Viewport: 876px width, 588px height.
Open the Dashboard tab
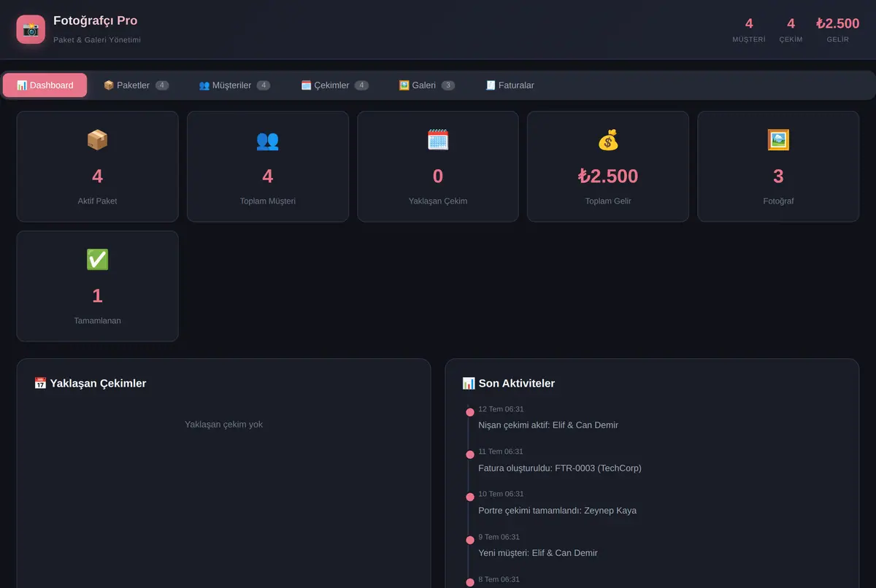[45, 85]
